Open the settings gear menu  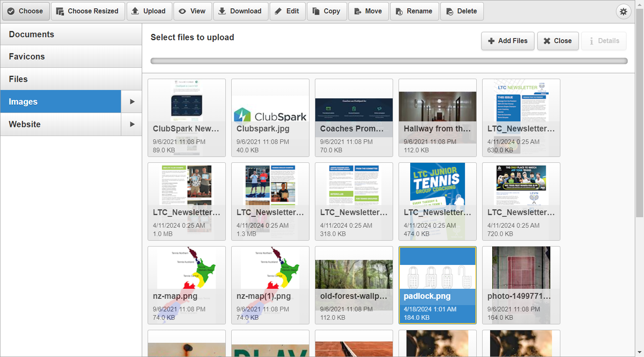point(624,11)
